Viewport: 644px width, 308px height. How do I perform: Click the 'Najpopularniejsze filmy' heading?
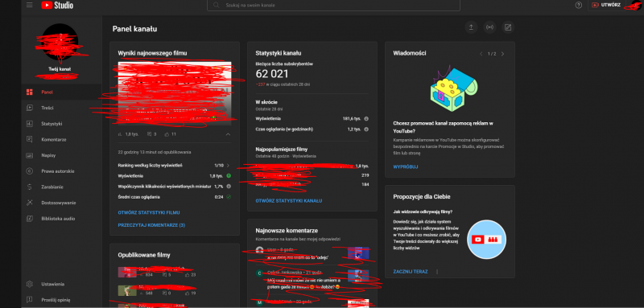pos(281,150)
